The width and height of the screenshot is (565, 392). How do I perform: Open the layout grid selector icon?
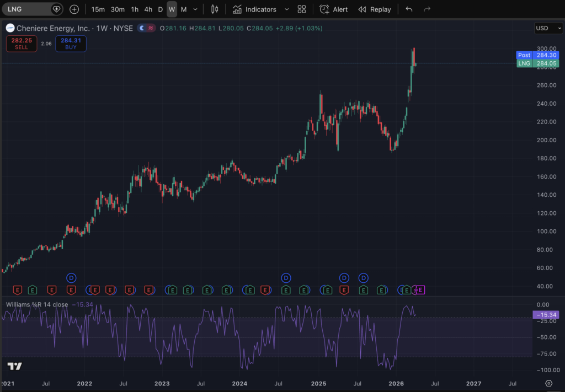point(301,9)
